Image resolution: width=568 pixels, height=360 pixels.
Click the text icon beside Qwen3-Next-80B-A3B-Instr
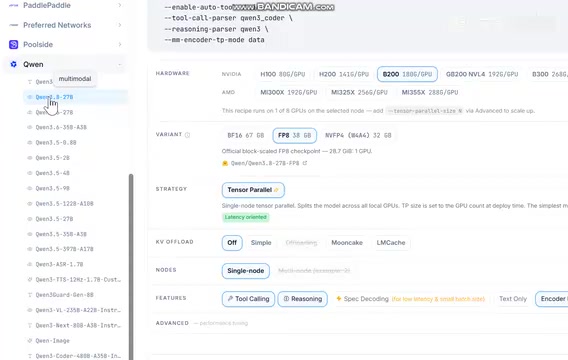click(30, 325)
